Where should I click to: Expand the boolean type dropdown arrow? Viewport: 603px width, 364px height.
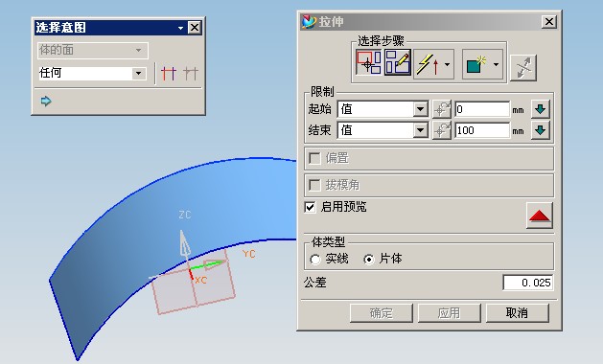click(496, 64)
